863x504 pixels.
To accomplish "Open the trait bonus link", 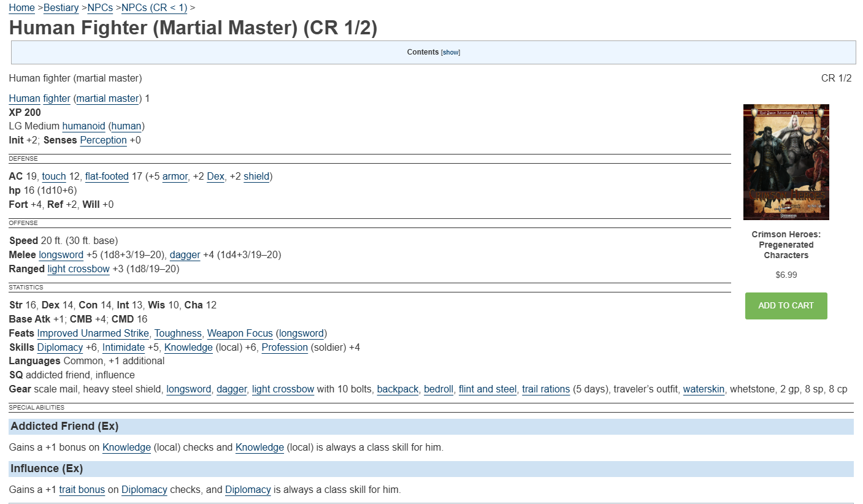I will coord(82,490).
